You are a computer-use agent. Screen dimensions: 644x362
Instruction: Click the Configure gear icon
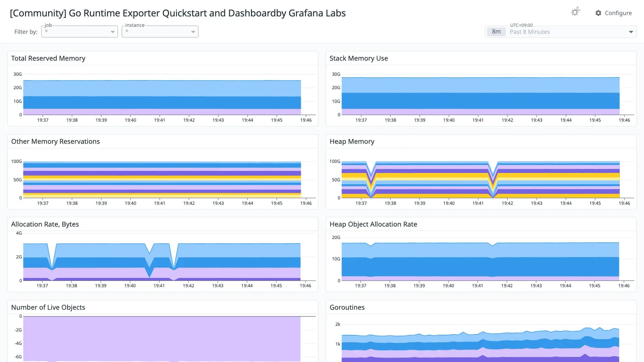pos(598,13)
